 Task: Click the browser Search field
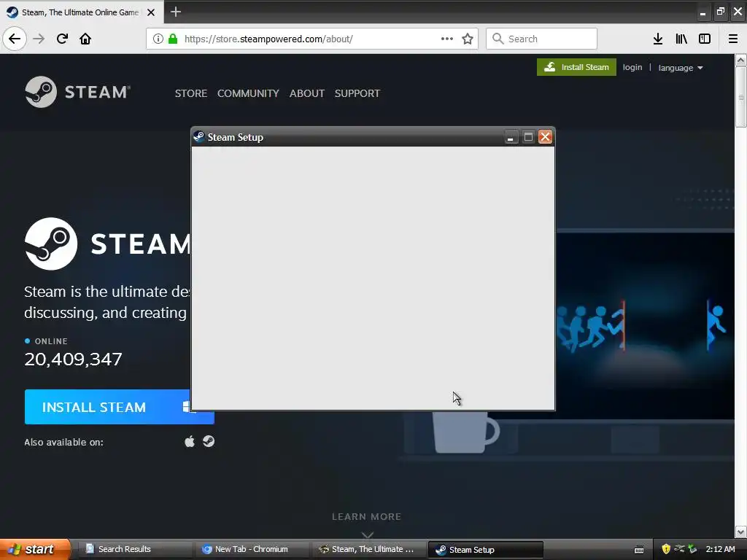[x=542, y=39]
